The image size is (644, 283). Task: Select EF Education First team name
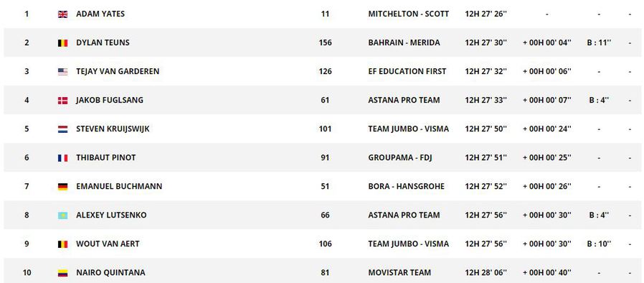[407, 71]
